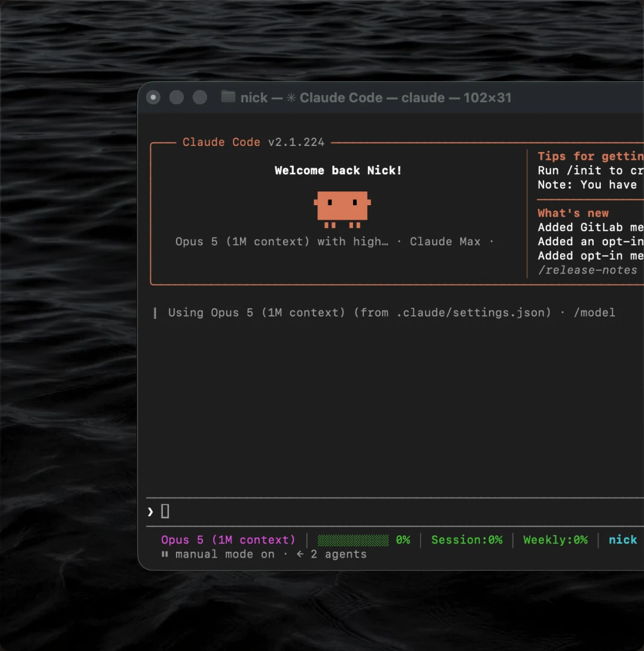Click 'Run /init to cr' tip line
Viewport: 644px width, 651px height.
tap(591, 171)
